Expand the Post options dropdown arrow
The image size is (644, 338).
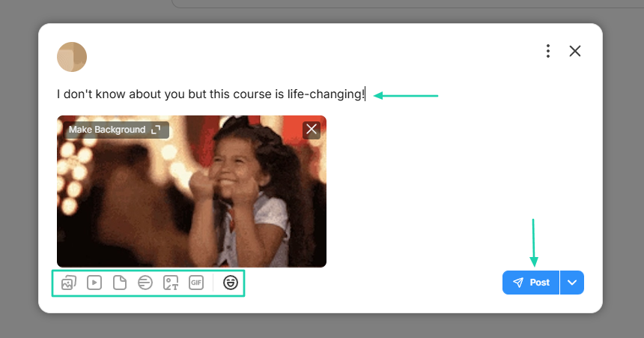pos(572,283)
